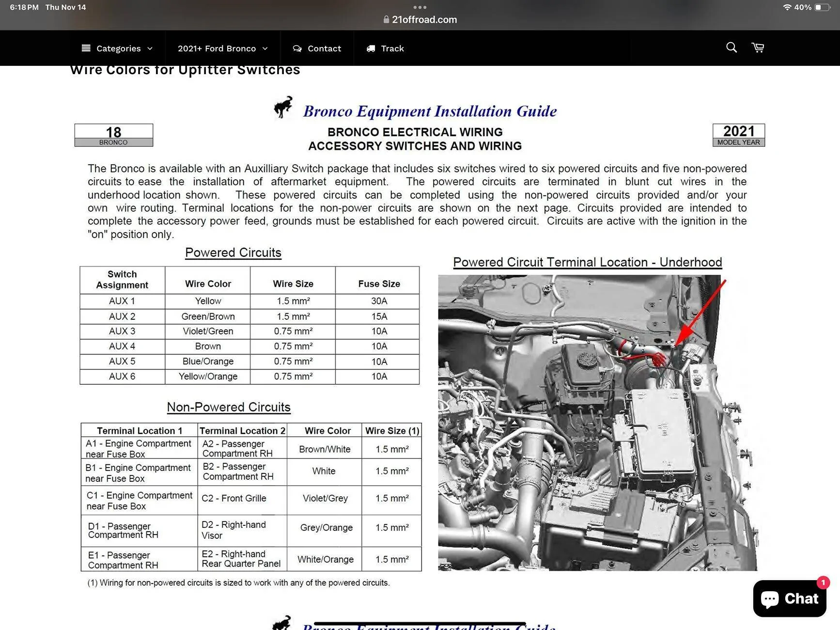Tap the 6:18 PM clock

click(x=24, y=7)
